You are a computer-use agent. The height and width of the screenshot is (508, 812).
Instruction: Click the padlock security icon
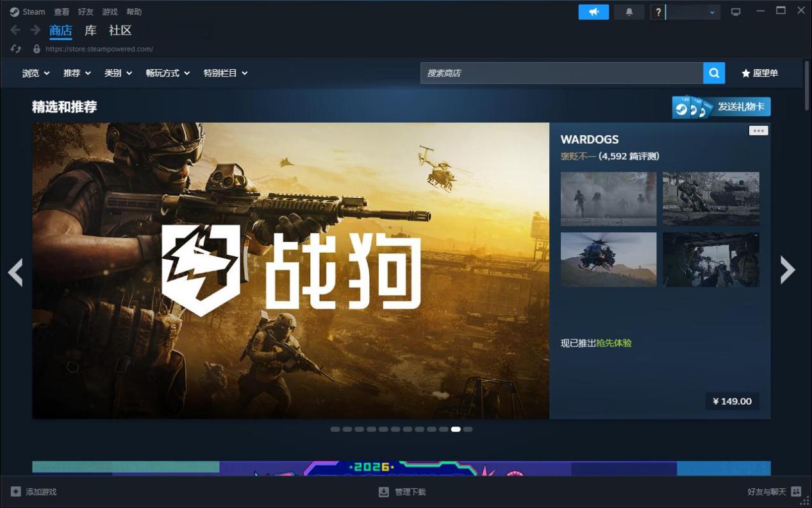tap(37, 49)
